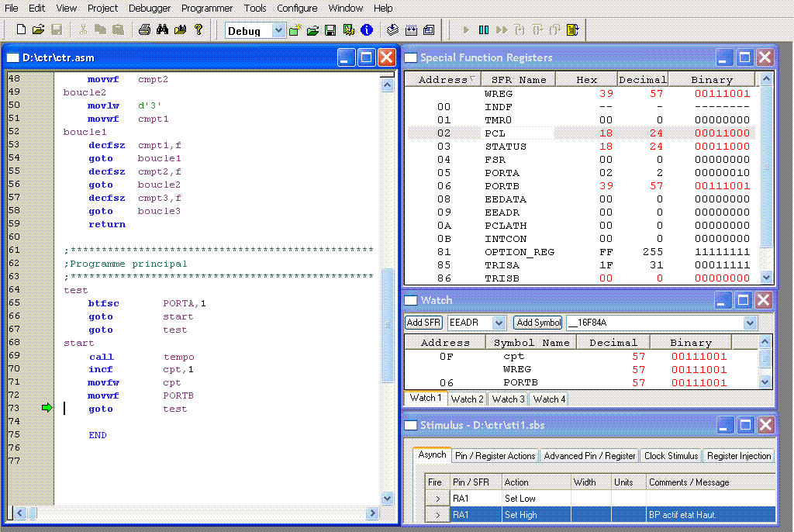Open Help with the question mark icon
The width and height of the screenshot is (794, 532).
tap(198, 29)
